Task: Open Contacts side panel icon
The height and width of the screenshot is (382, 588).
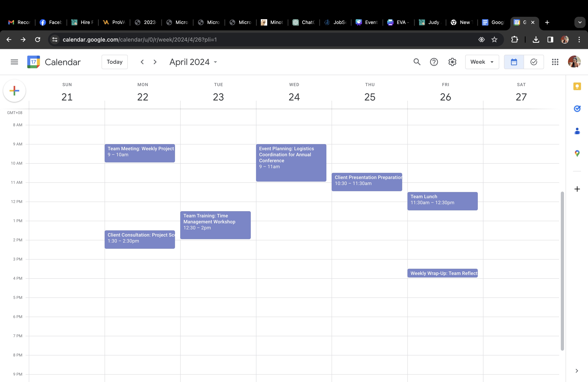Action: [577, 131]
